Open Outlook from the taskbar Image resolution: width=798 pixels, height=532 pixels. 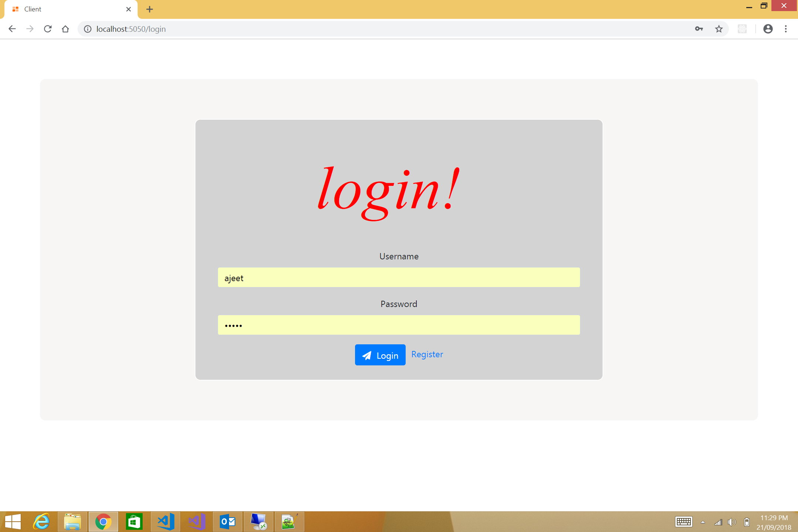[x=228, y=522]
